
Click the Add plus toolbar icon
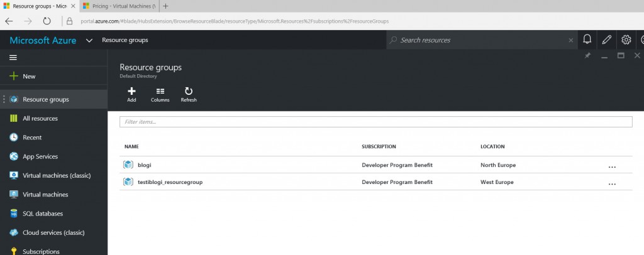pyautogui.click(x=131, y=91)
